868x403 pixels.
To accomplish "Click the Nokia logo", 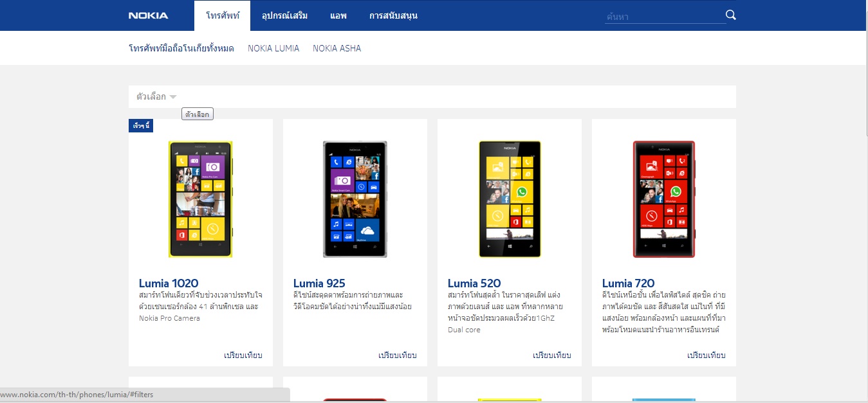I will click(149, 15).
